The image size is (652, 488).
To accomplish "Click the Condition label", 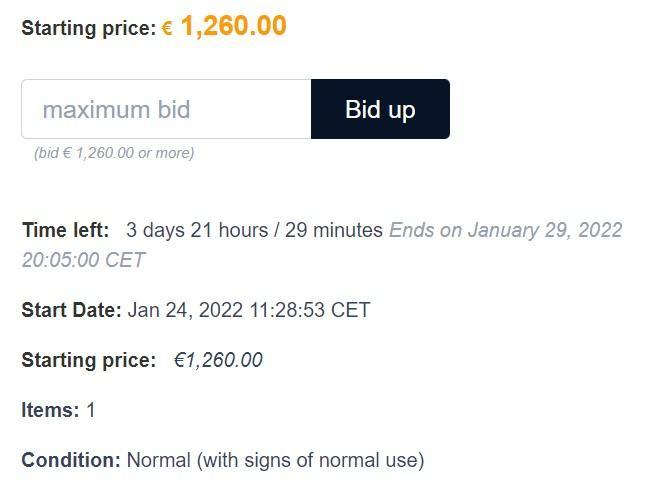I will [71, 460].
